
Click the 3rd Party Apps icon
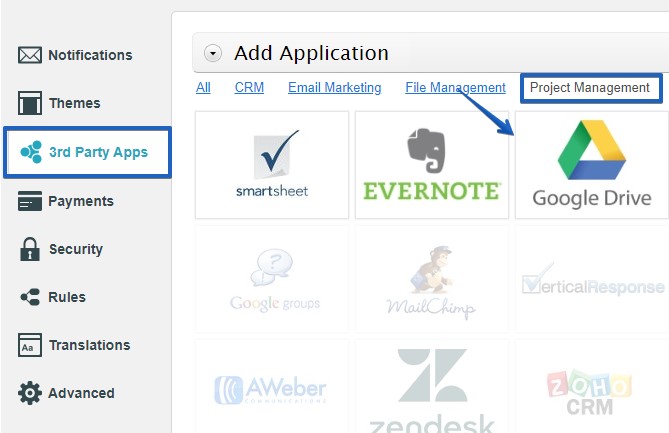pos(30,152)
